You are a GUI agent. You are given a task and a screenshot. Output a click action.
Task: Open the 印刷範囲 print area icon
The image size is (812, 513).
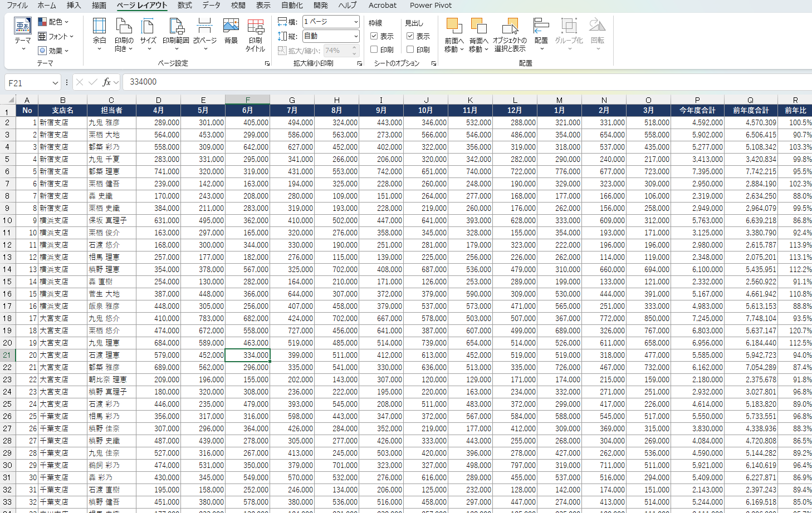point(176,34)
